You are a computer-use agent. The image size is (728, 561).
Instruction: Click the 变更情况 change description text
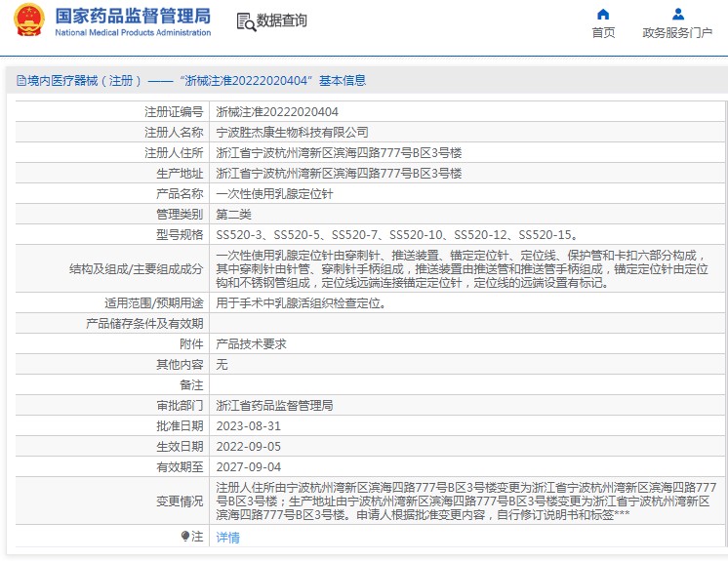click(x=466, y=501)
